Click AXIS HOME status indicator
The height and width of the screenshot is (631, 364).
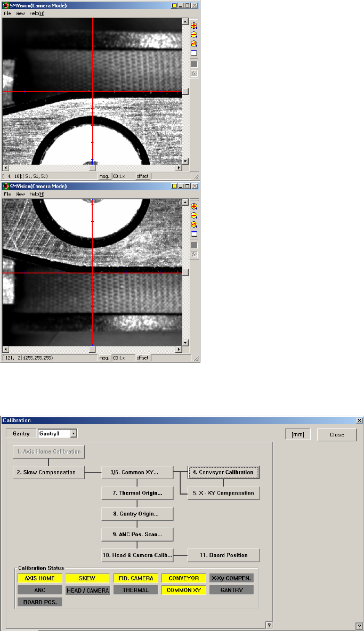(x=39, y=578)
